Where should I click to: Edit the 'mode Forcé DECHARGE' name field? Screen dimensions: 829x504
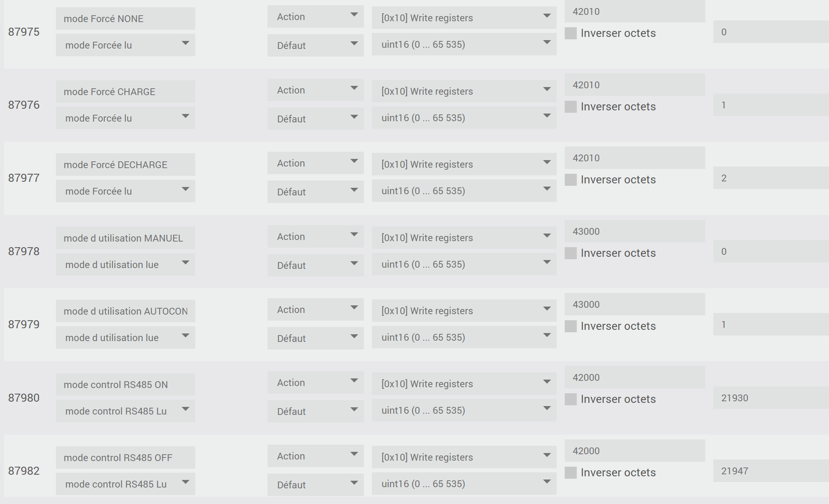coord(125,165)
